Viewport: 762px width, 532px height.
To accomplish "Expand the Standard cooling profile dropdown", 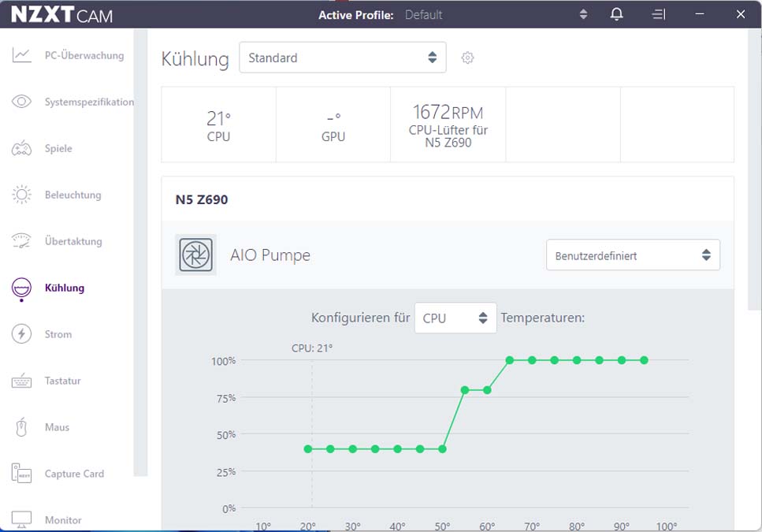I will [343, 58].
